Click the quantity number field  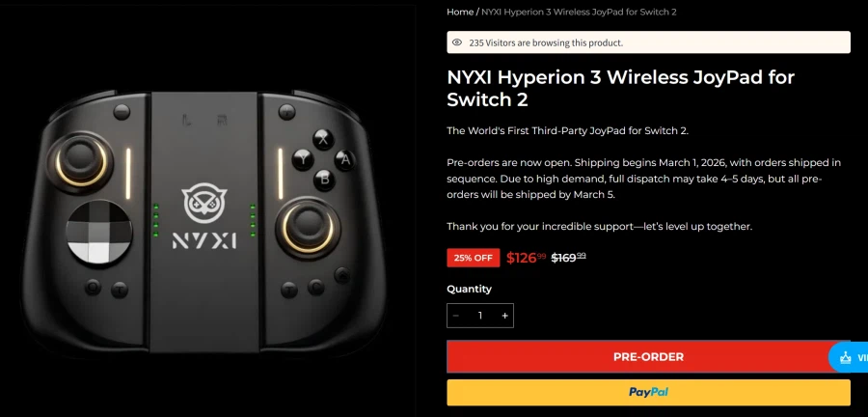[480, 316]
